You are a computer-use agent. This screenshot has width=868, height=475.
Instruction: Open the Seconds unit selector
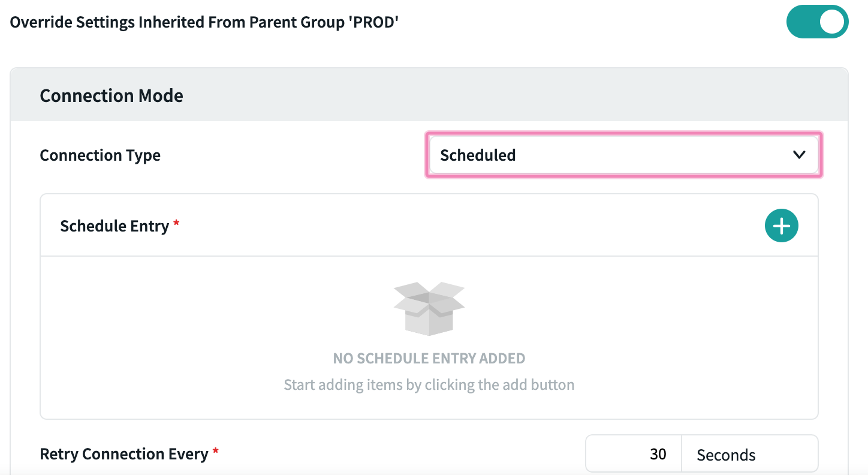coord(749,455)
